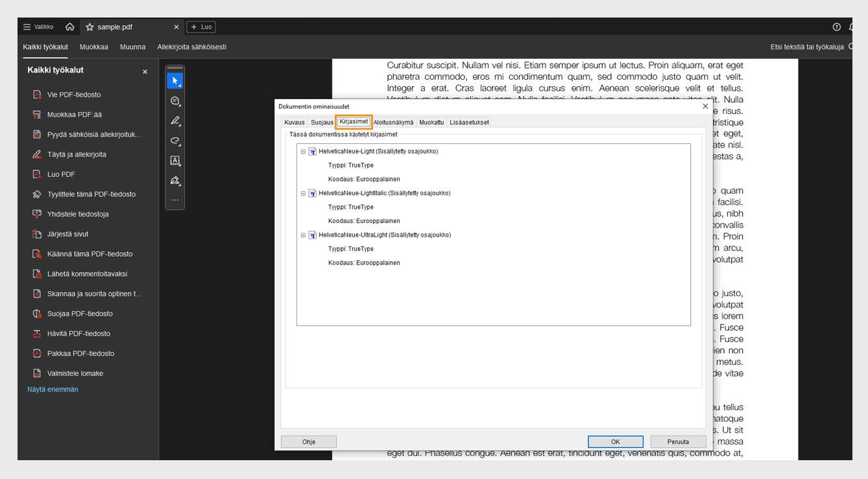This screenshot has width=868, height=479.
Task: Go to the Home icon
Action: [69, 27]
